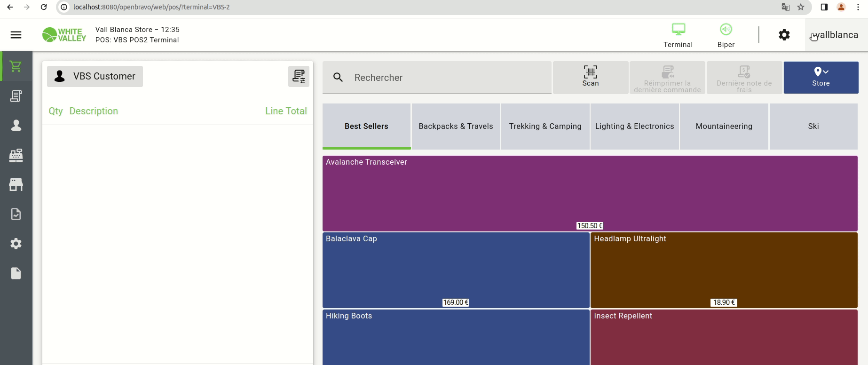Screen dimensions: 868x365
Task: Click the Rechercher search field
Action: [447, 78]
